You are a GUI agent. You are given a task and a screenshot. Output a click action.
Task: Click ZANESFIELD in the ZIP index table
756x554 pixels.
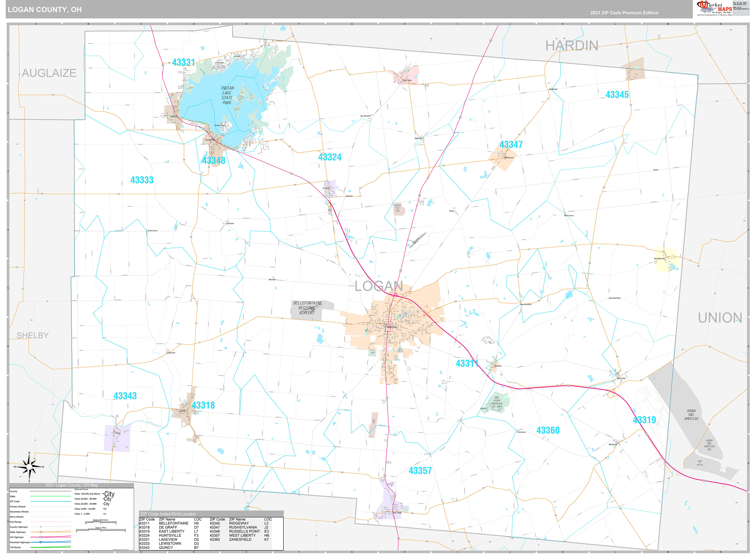click(240, 539)
